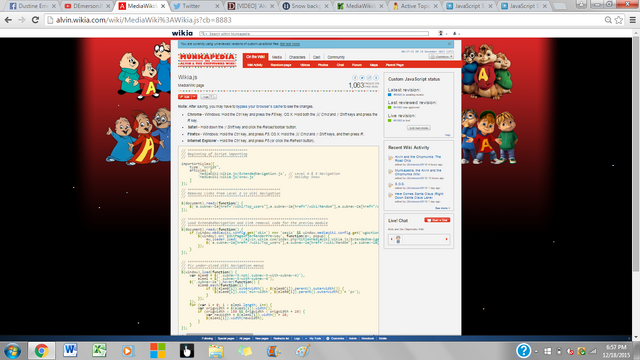Click the red Edit button
This screenshot has height=360, width=640.
pyautogui.click(x=185, y=97)
